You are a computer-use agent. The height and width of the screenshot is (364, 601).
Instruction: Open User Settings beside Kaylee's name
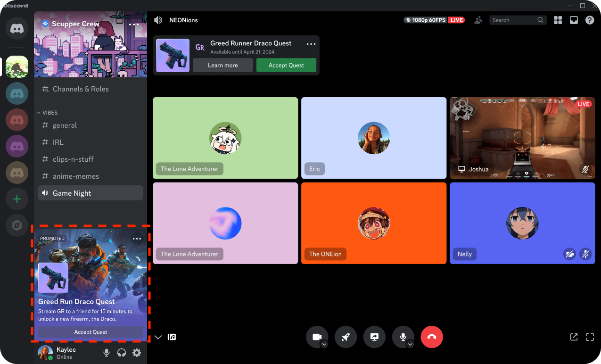[136, 353]
